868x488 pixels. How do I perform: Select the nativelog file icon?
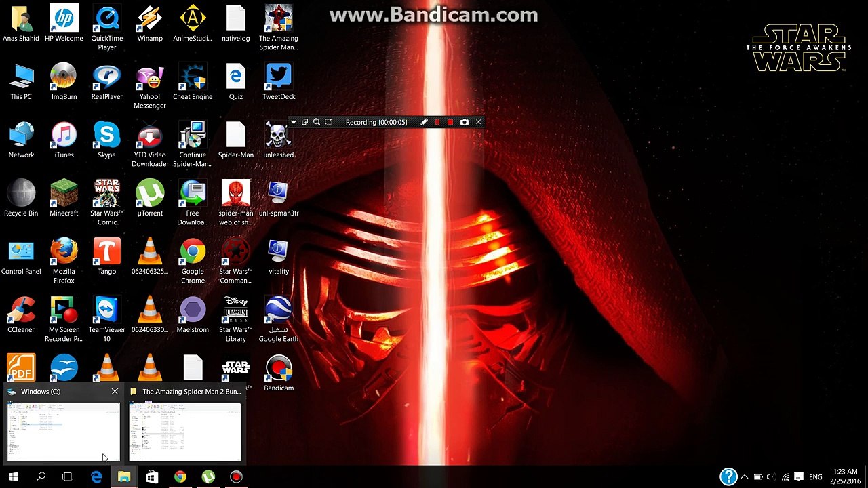tap(235, 24)
